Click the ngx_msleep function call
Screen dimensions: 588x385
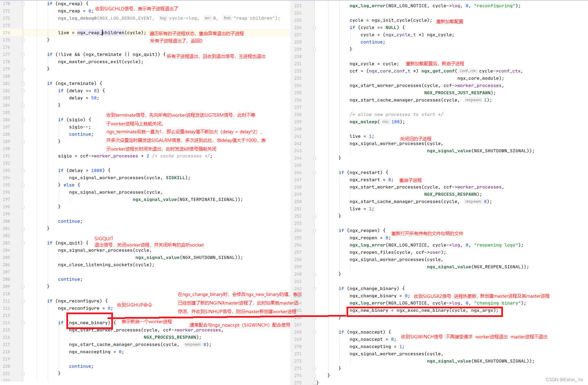(x=363, y=122)
